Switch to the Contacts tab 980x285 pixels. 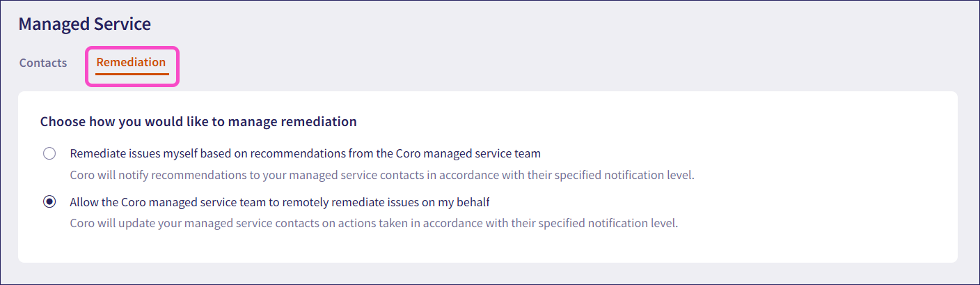43,63
